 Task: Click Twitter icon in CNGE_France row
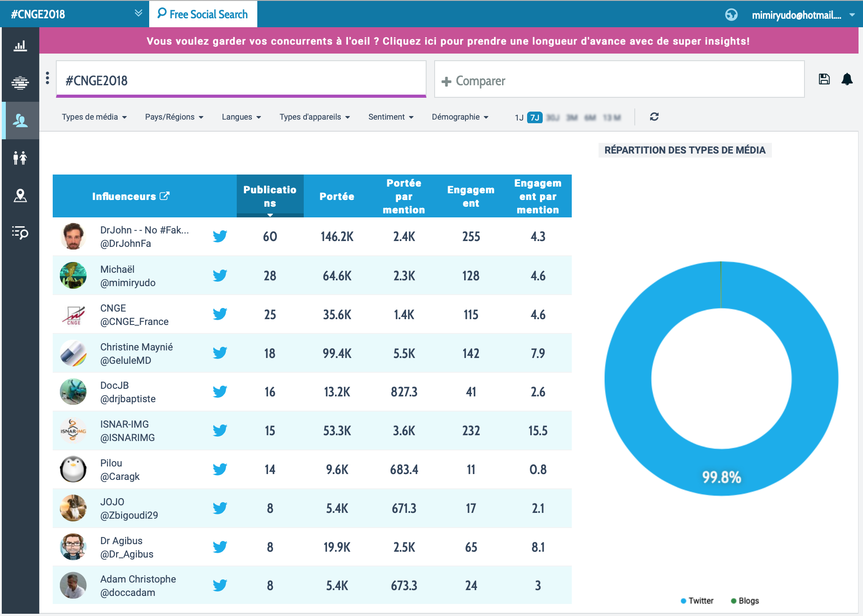click(x=220, y=314)
